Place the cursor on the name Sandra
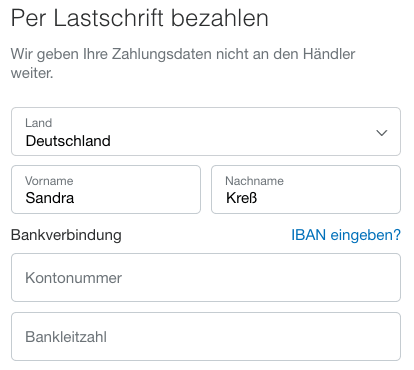The width and height of the screenshot is (414, 370). 50,198
